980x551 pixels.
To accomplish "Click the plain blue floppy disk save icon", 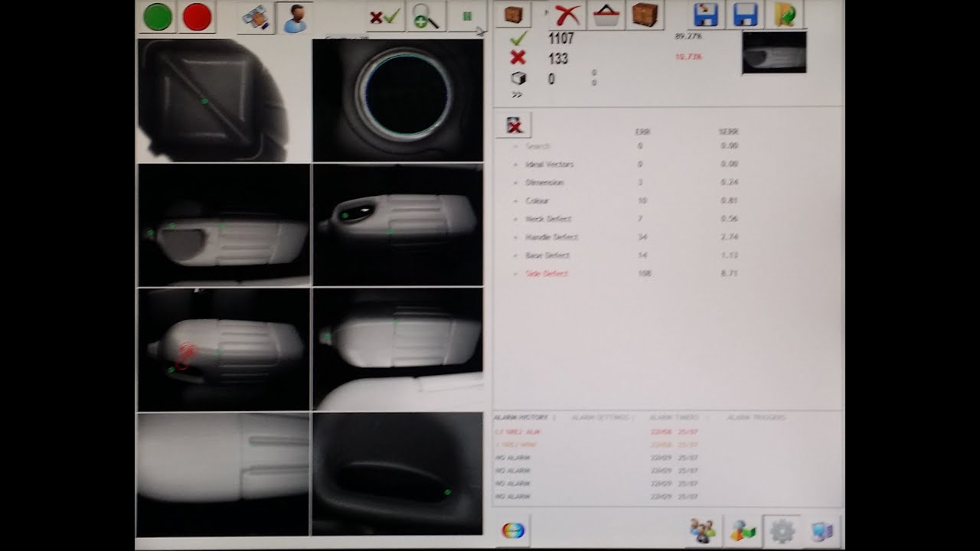I will tap(745, 15).
